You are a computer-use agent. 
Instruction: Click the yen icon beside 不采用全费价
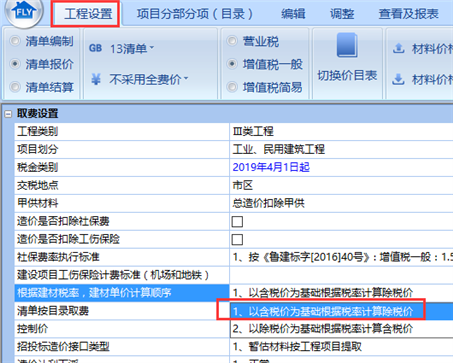[x=96, y=79]
